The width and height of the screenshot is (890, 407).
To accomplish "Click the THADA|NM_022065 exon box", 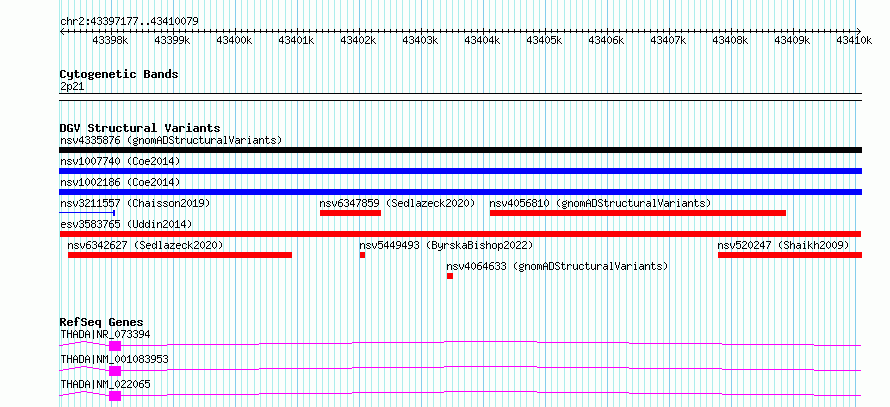I will (x=115, y=396).
